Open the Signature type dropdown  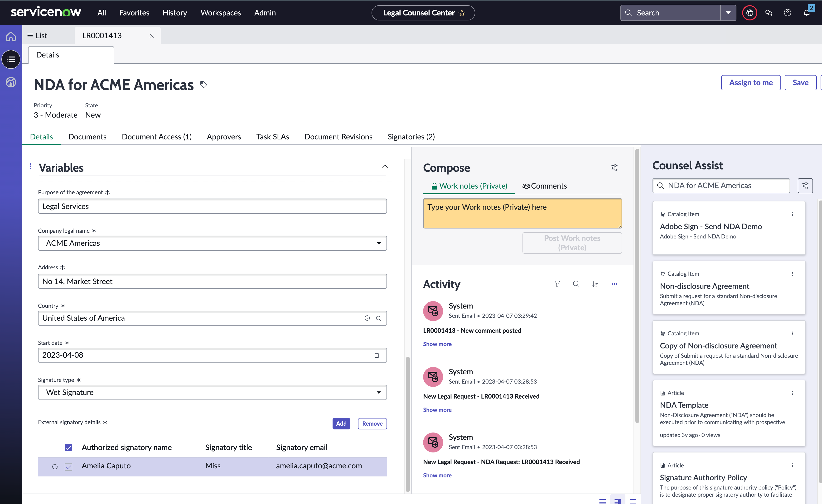pos(212,392)
